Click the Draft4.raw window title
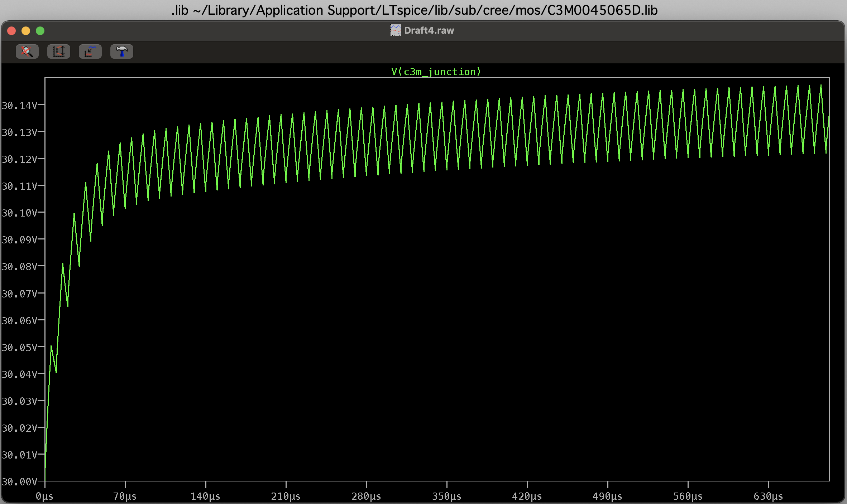The image size is (847, 504). [x=429, y=30]
